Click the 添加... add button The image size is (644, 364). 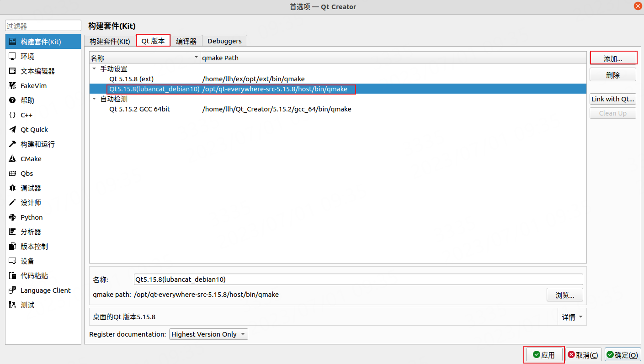(613, 59)
